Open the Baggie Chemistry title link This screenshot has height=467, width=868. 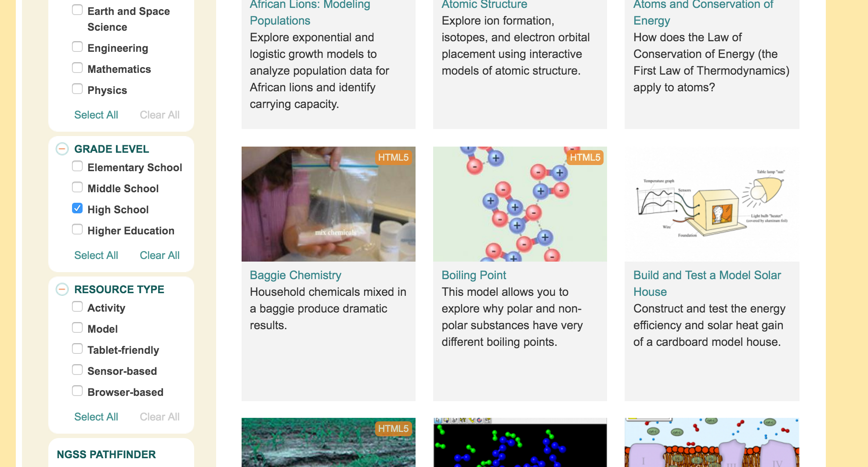pyautogui.click(x=296, y=275)
